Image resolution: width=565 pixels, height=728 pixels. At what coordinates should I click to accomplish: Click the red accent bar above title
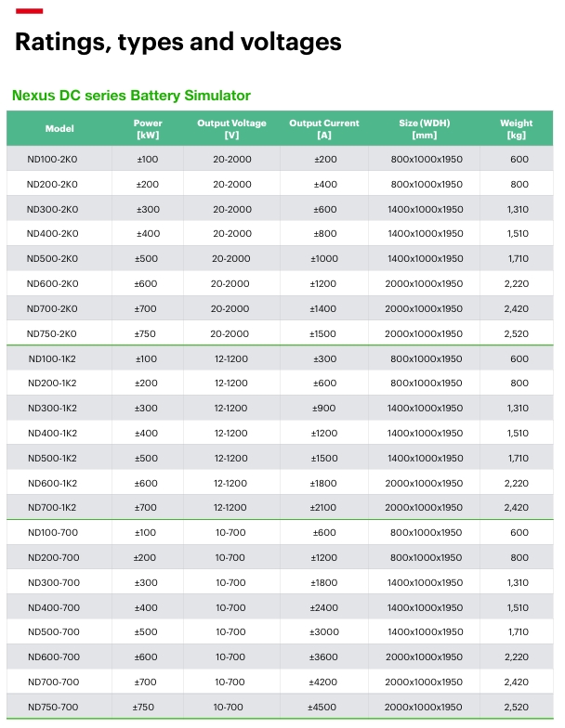click(x=30, y=11)
